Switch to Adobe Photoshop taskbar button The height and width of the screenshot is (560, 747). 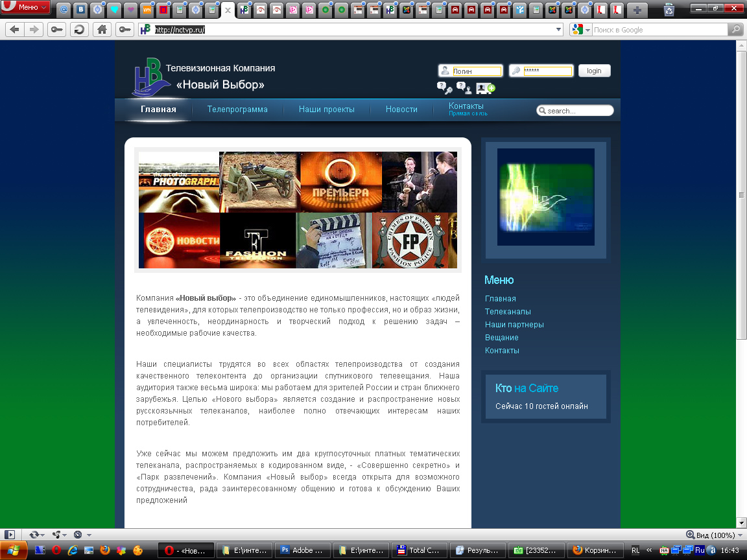(x=303, y=550)
